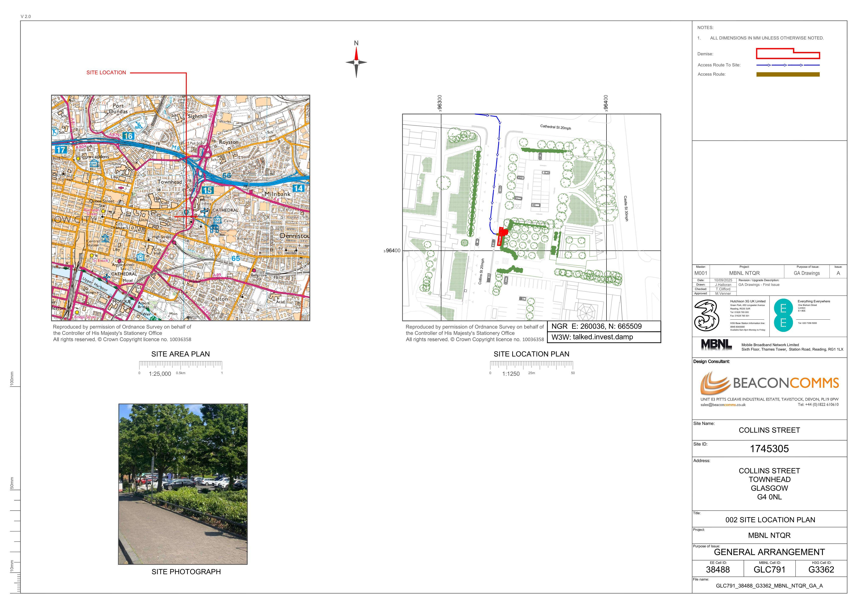Click the MBNL logo
868x614 pixels.
(716, 344)
